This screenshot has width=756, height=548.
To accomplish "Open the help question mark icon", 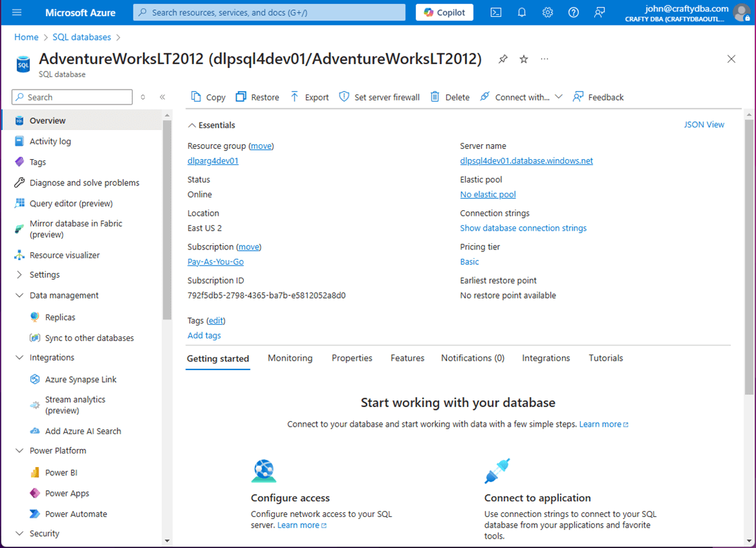I will [573, 13].
